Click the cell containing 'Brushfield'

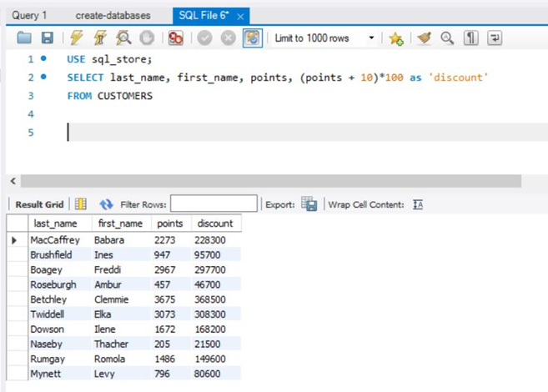(60, 254)
